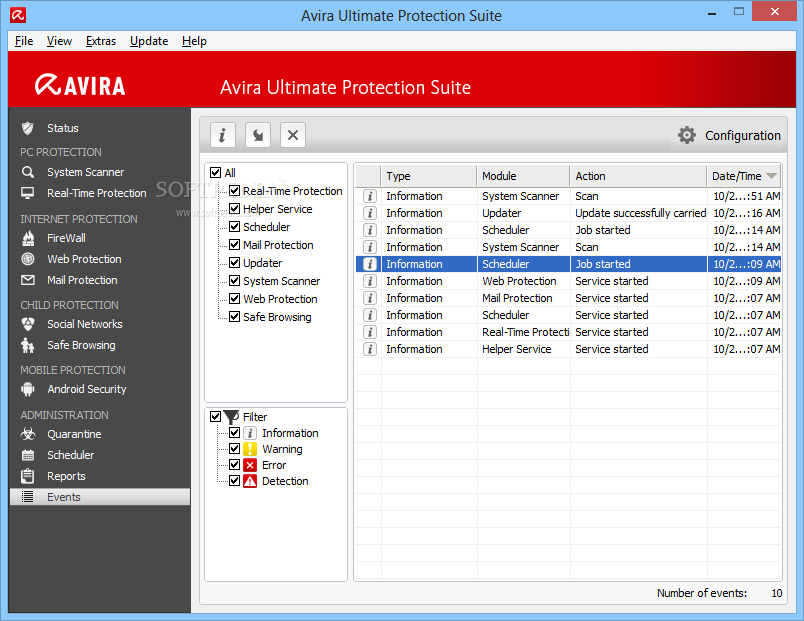Click the FireWall flame icon

tap(28, 238)
